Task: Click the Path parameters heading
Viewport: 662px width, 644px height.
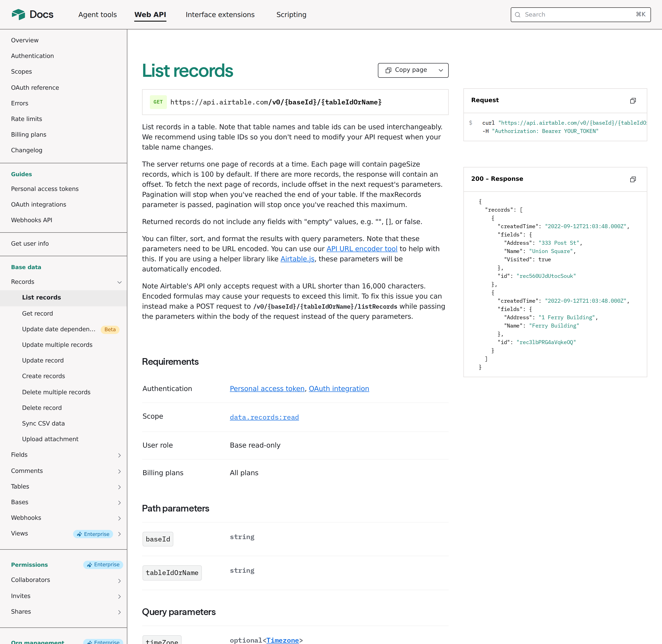Action: [175, 508]
